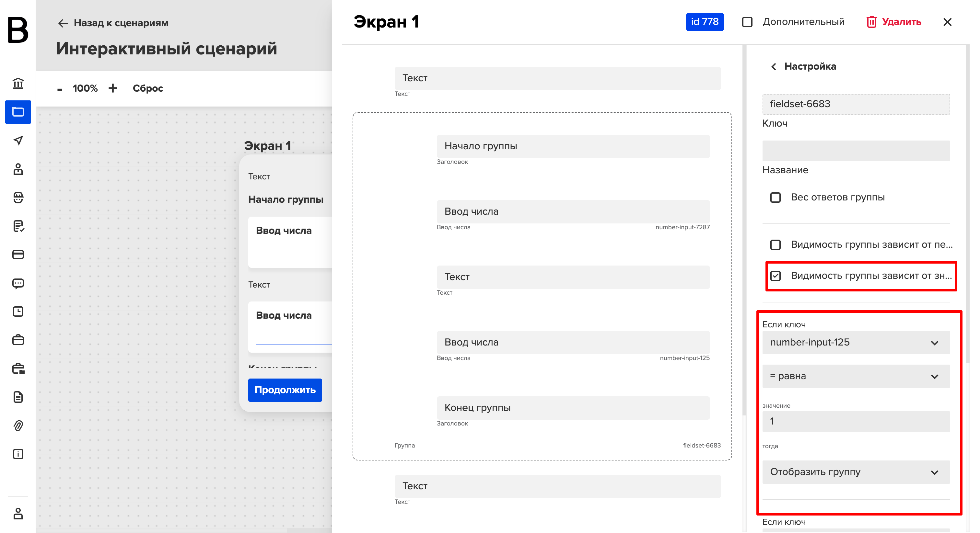Open the number-input-125 key dropdown
This screenshot has width=980, height=533.
click(x=856, y=343)
